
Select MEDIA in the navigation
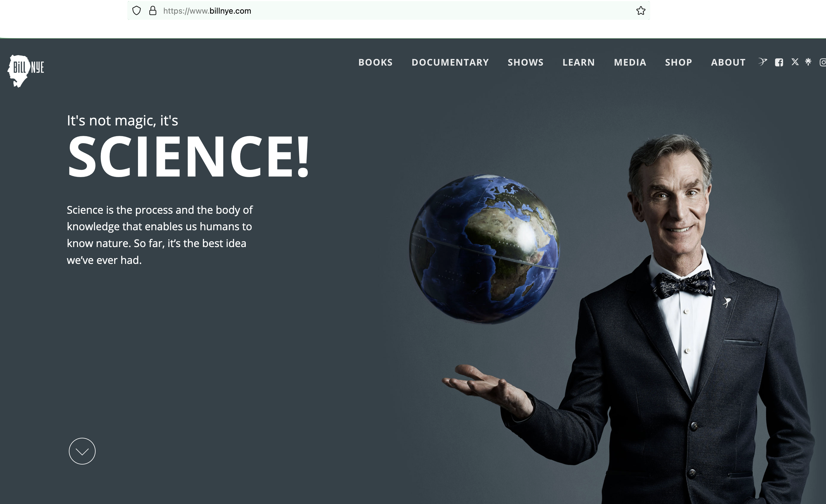click(630, 62)
